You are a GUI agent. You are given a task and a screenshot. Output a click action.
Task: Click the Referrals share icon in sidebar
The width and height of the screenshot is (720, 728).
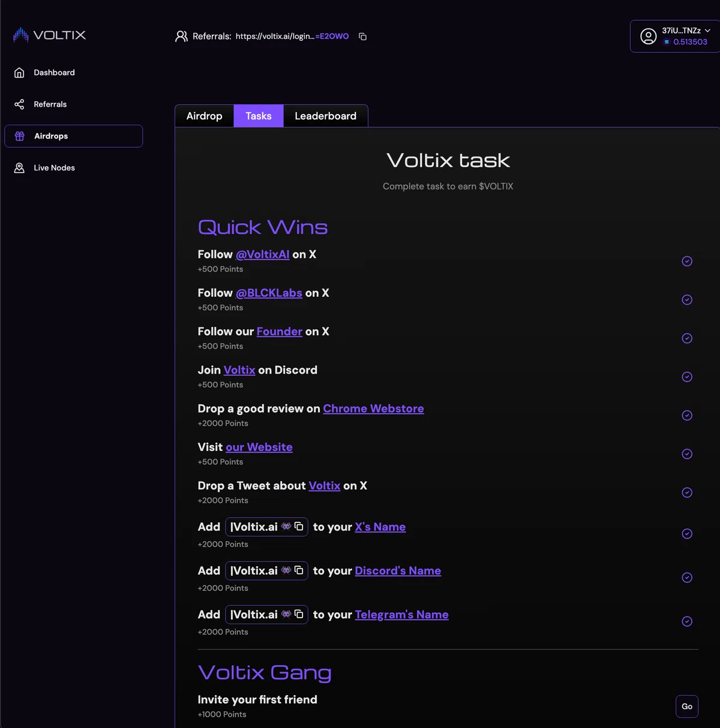click(x=19, y=104)
